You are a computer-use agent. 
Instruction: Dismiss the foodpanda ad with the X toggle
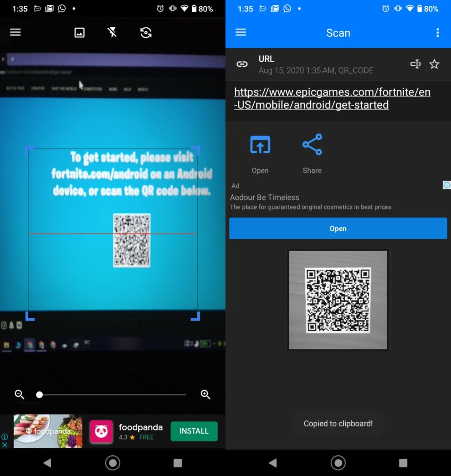click(5, 445)
